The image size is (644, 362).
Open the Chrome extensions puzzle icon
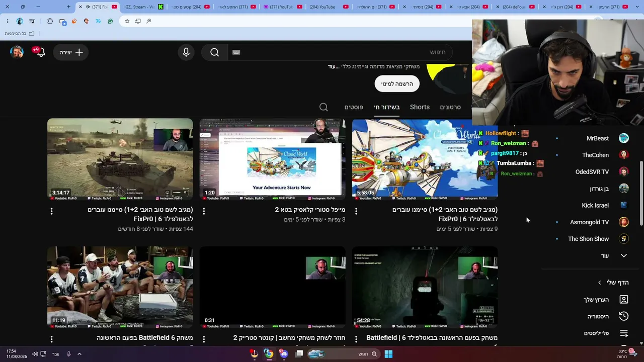pos(50,21)
